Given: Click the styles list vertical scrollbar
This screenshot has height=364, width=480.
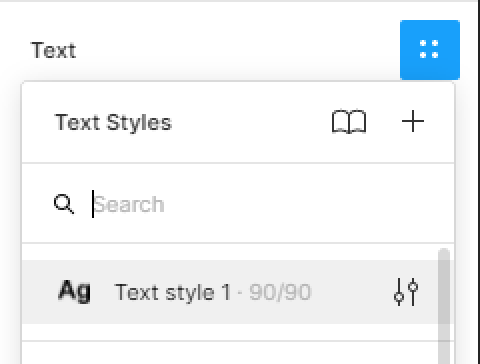Looking at the screenshot, I should click(444, 306).
